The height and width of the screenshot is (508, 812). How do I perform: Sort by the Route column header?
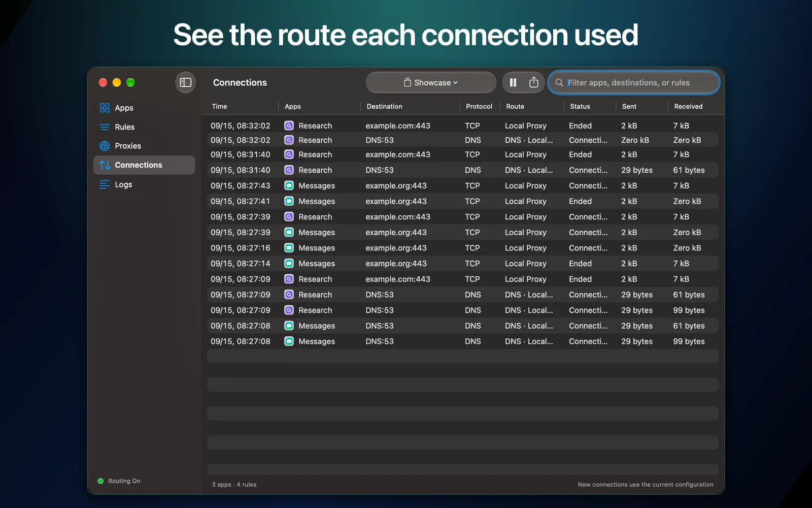pyautogui.click(x=515, y=106)
